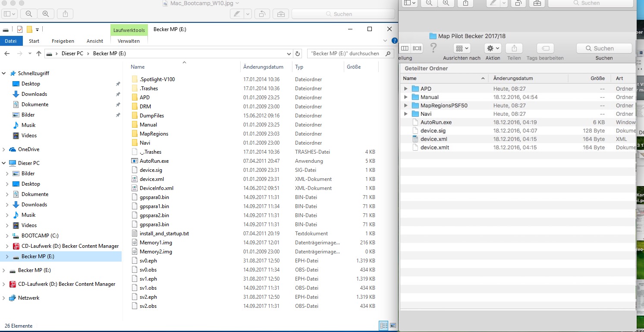Open Explorer address bar history dropdown
644x332 pixels.
tap(289, 54)
